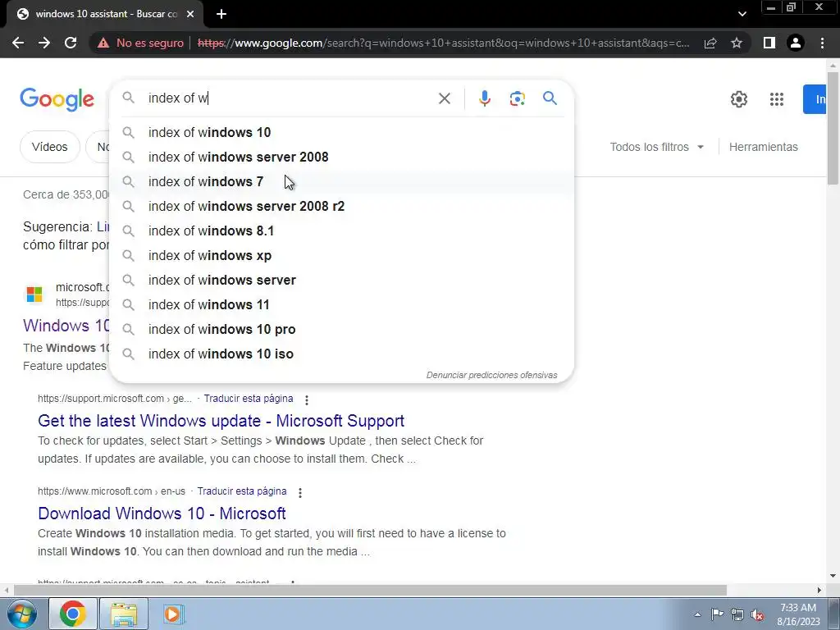Open the clock showing 7:33 AM

tap(798, 614)
